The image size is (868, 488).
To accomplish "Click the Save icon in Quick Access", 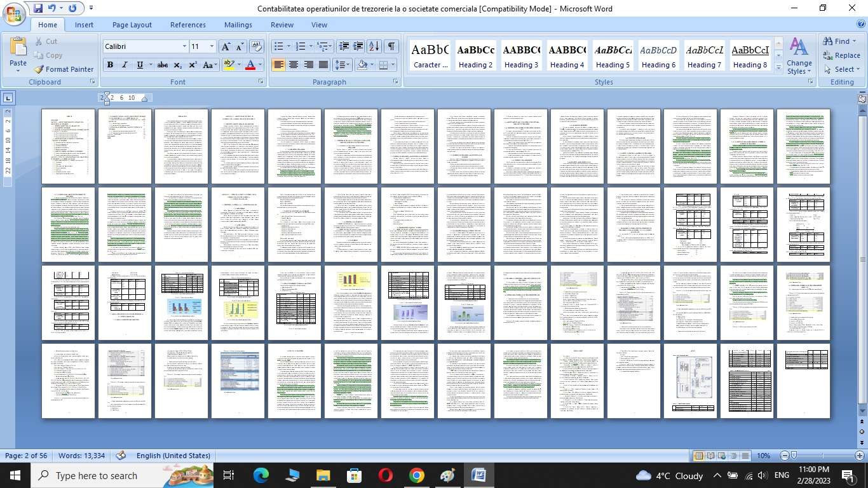I will [37, 8].
